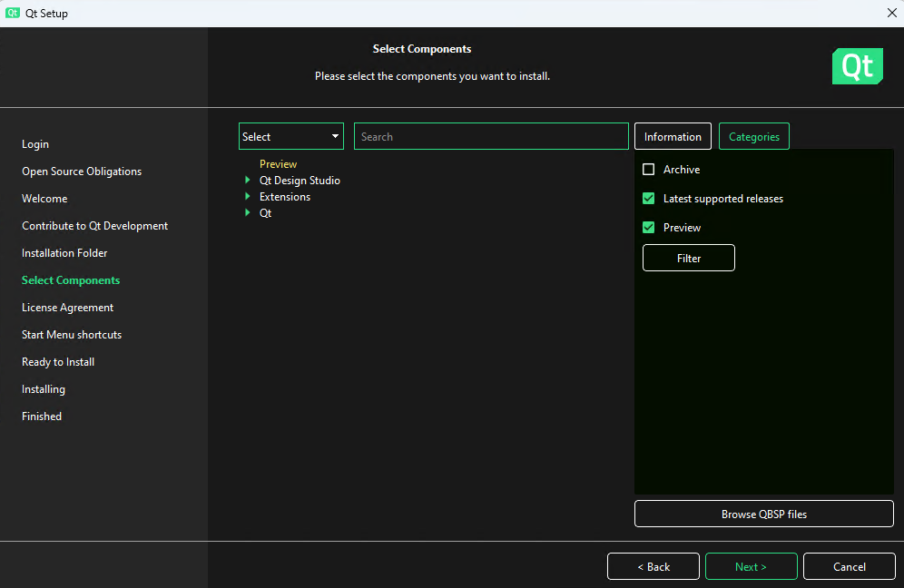This screenshot has height=588, width=904.
Task: Select the Preview item in tree
Action: tap(278, 163)
